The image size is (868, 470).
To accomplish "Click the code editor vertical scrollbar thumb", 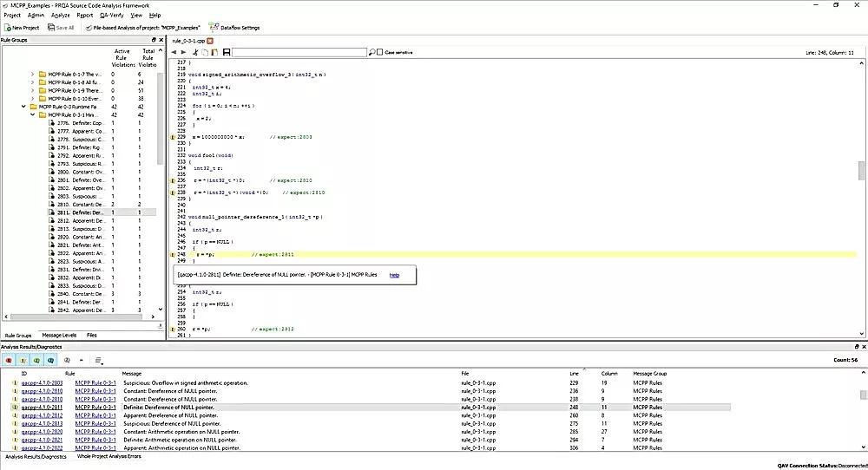I will (861, 170).
